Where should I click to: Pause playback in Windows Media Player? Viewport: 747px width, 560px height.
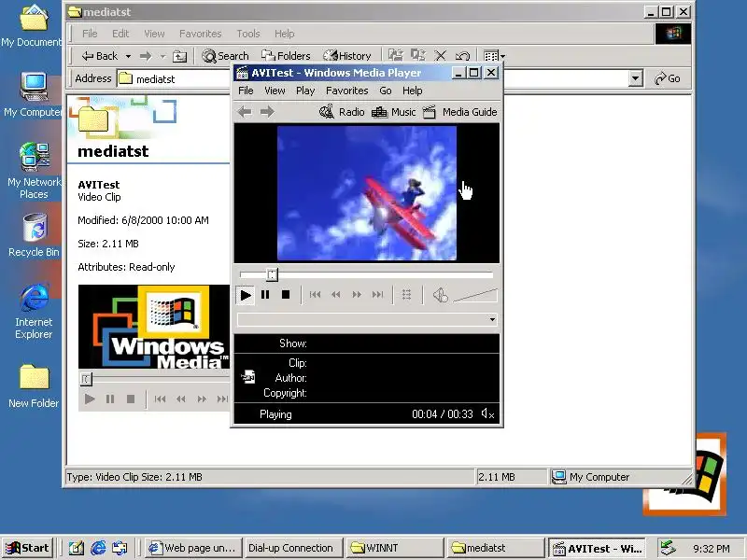[x=265, y=295]
